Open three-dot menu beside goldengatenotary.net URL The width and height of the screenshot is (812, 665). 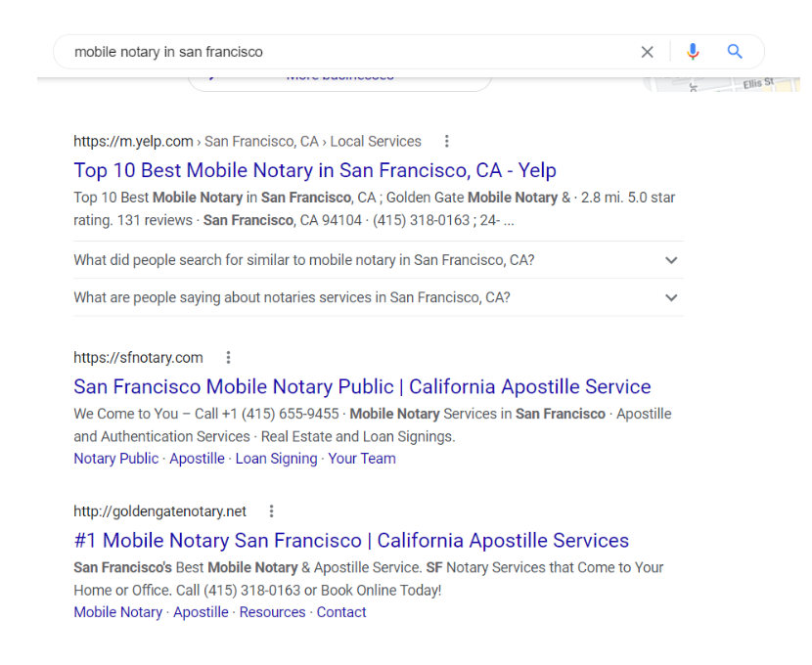[271, 510]
